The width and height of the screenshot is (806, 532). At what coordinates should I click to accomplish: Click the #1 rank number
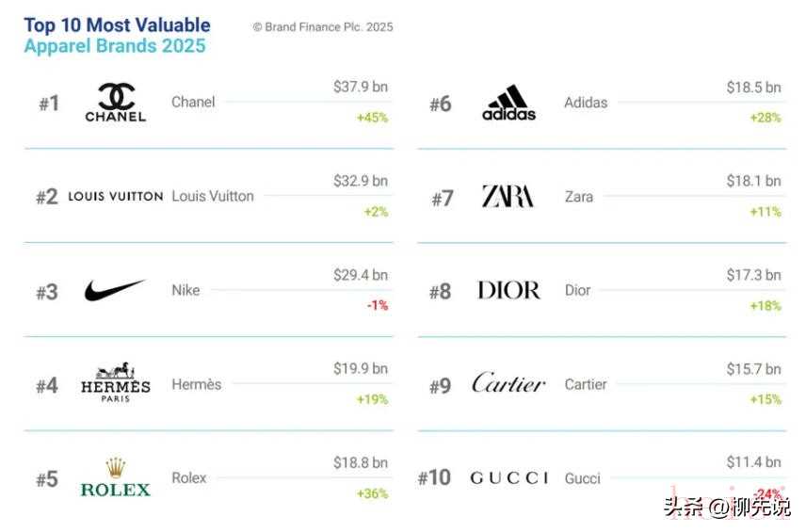(49, 104)
